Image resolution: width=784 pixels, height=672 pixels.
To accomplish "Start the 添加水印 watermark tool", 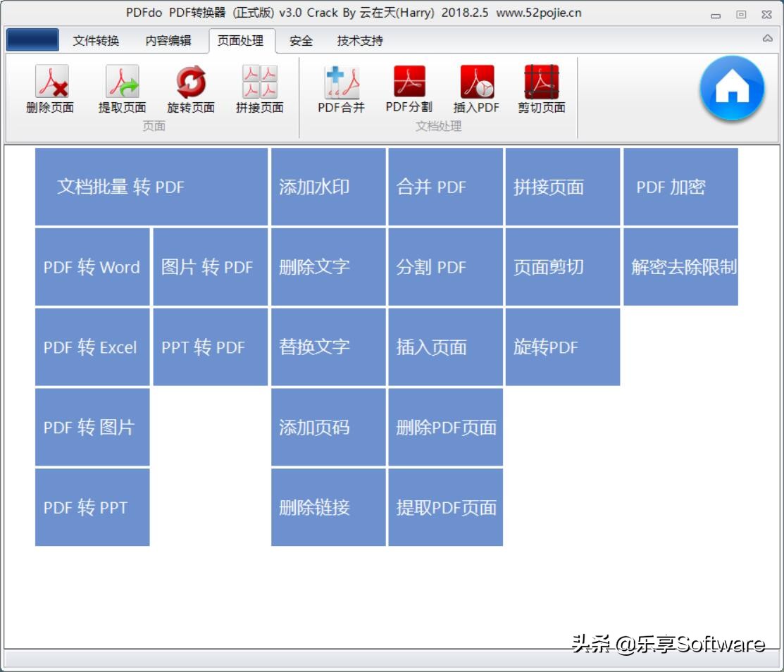I will 328,185.
